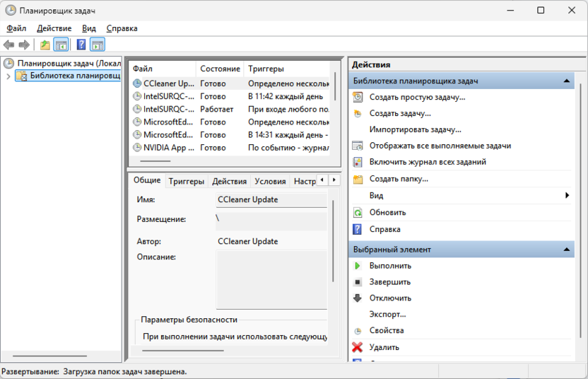This screenshot has width=588, height=379.
Task: Switch to the Условия tab
Action: pyautogui.click(x=270, y=181)
